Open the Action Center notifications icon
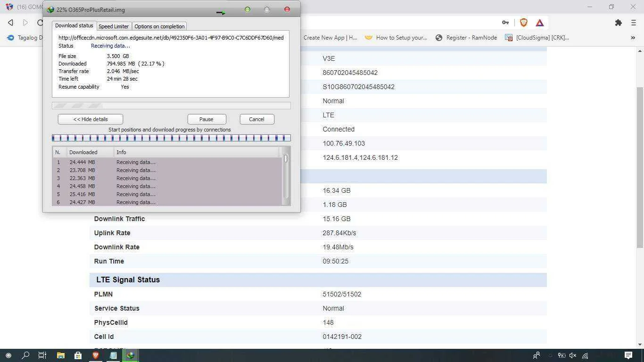Viewport: 644px width, 362px height. pyautogui.click(x=628, y=355)
